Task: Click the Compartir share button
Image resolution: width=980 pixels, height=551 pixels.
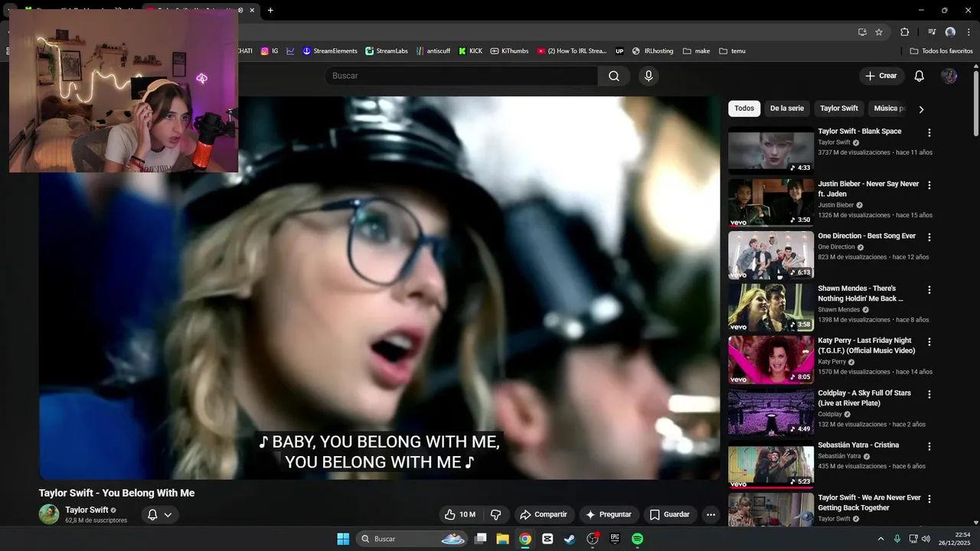Action: tap(543, 514)
